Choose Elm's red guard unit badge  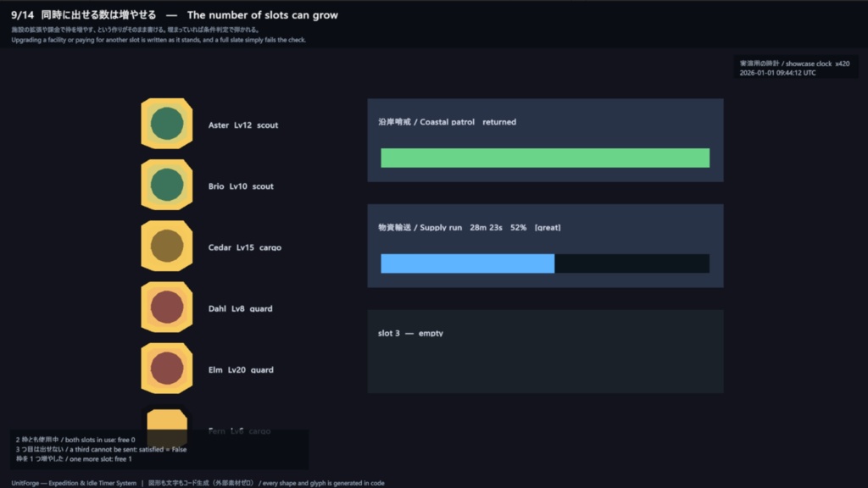(167, 368)
